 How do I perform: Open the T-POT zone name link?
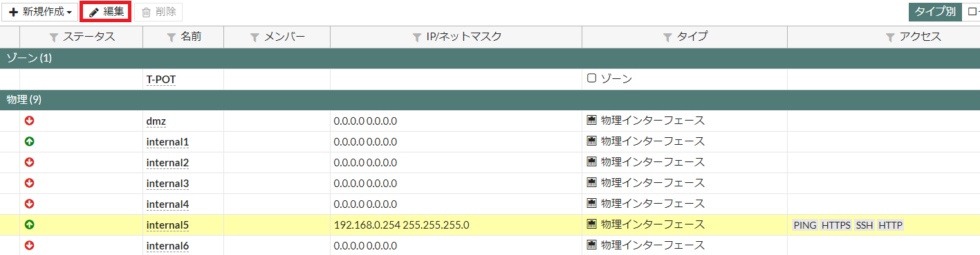tap(161, 80)
